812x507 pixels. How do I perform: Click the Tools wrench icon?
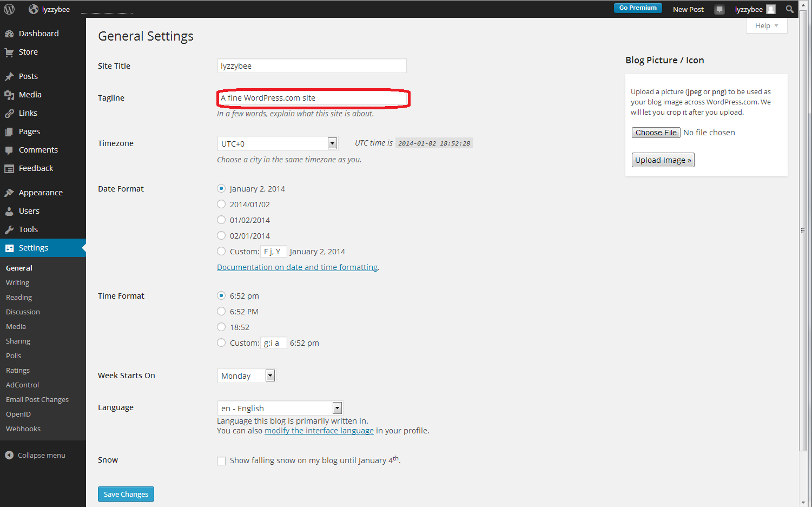(x=9, y=229)
